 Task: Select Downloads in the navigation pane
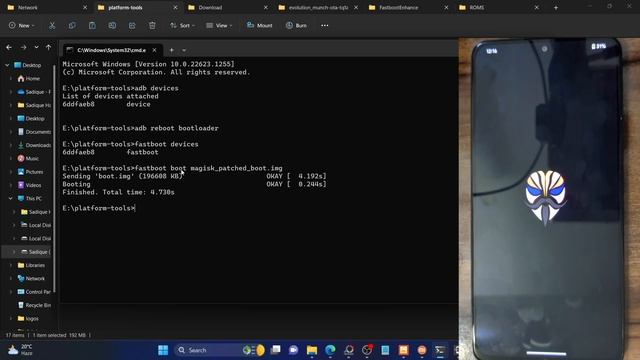34,145
